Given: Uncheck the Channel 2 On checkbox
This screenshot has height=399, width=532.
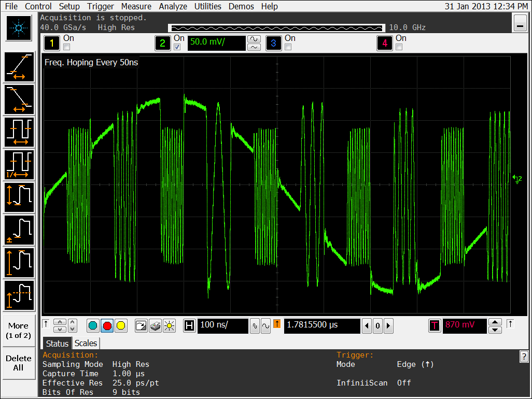Looking at the screenshot, I should tap(177, 47).
